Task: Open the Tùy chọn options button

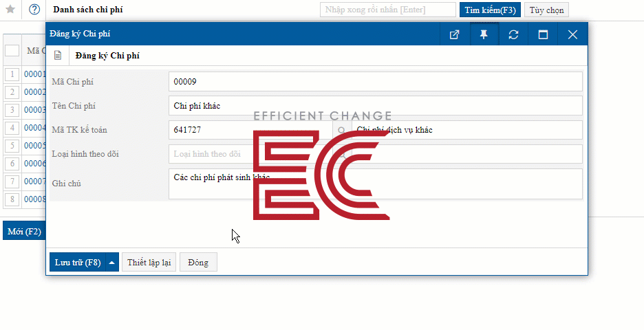Action: [x=546, y=10]
